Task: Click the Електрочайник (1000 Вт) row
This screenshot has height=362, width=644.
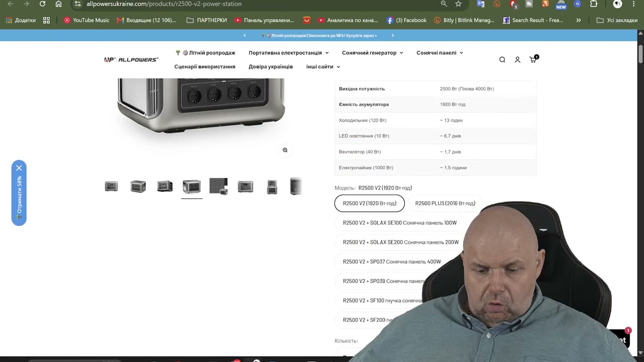Action: coord(435,167)
